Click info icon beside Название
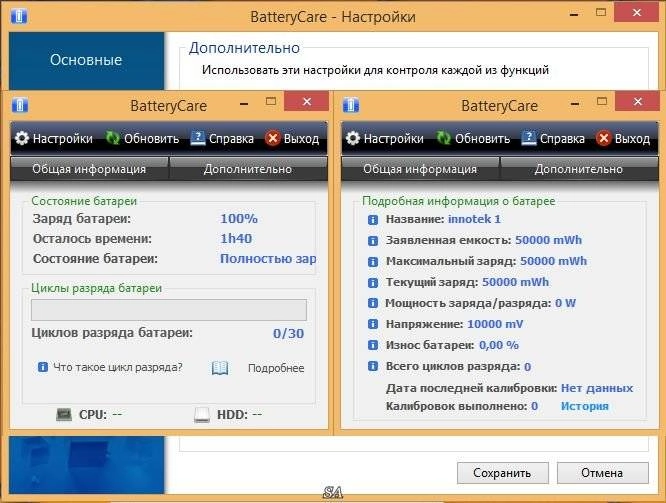This screenshot has height=503, width=666. tap(373, 220)
